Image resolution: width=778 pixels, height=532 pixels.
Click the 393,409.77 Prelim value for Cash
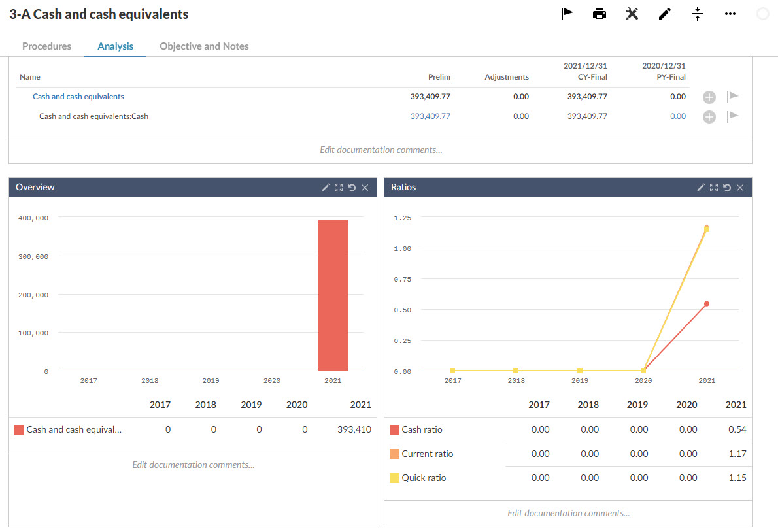430,116
